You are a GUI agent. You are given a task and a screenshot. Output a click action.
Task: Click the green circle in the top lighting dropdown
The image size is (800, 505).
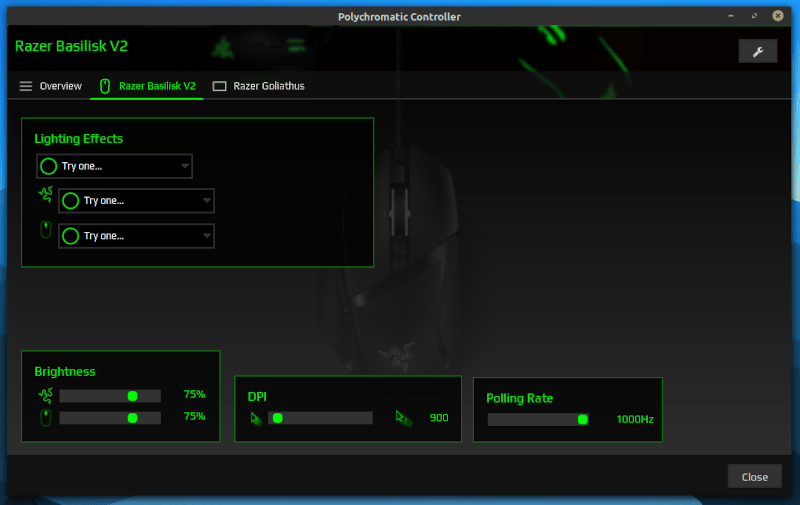(x=48, y=166)
